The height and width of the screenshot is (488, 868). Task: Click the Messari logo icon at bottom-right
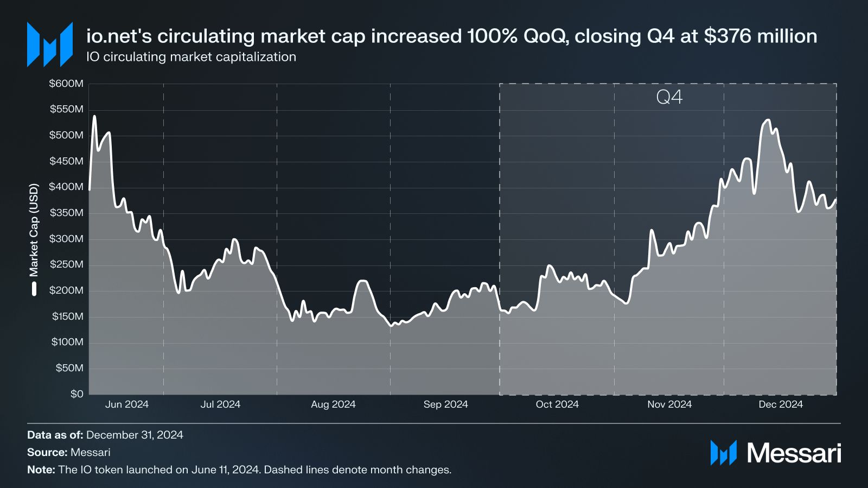point(724,453)
